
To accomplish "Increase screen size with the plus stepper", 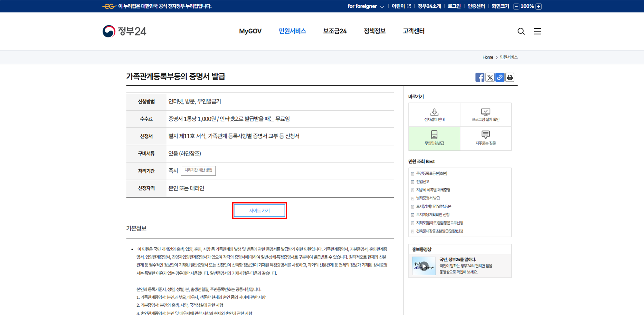I will click(x=538, y=6).
